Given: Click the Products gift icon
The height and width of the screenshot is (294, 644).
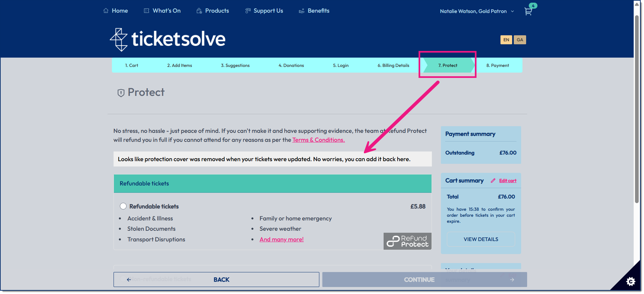Looking at the screenshot, I should coord(199,11).
